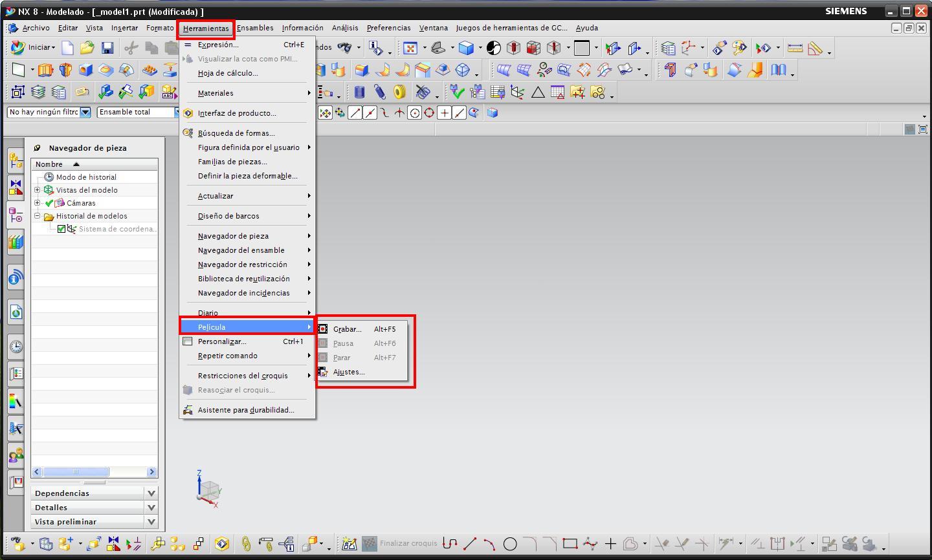Click the Fit view icon
This screenshot has width=932, height=560.
pyautogui.click(x=410, y=48)
